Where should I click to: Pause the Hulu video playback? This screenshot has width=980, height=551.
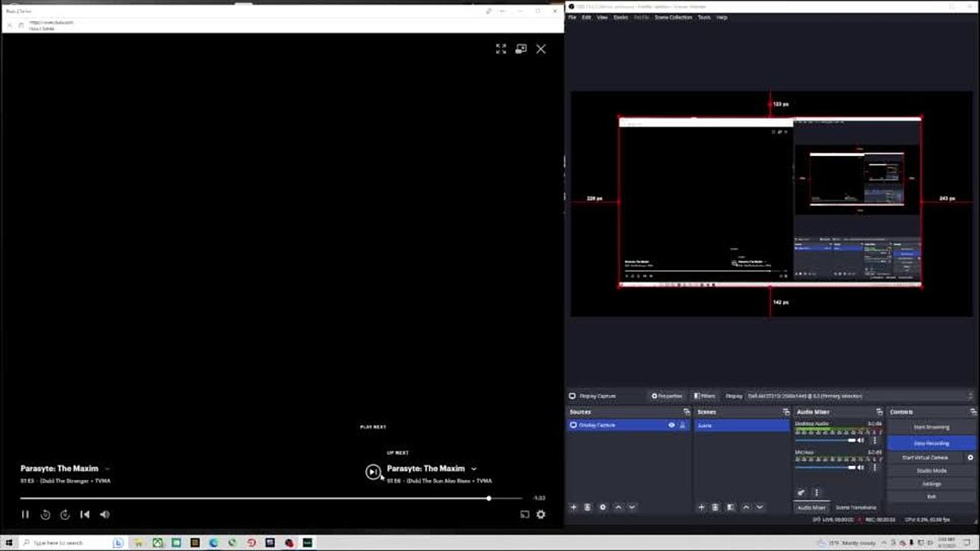tap(25, 514)
